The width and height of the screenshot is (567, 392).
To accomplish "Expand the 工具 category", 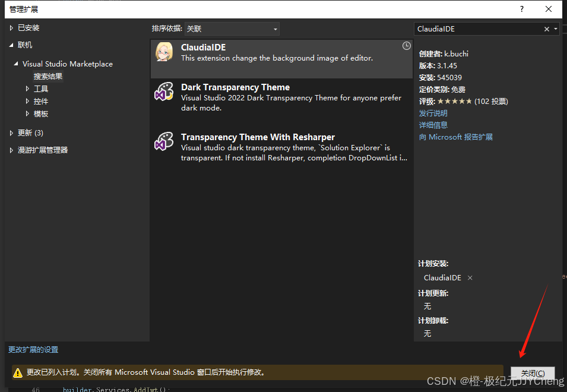I will pos(27,88).
